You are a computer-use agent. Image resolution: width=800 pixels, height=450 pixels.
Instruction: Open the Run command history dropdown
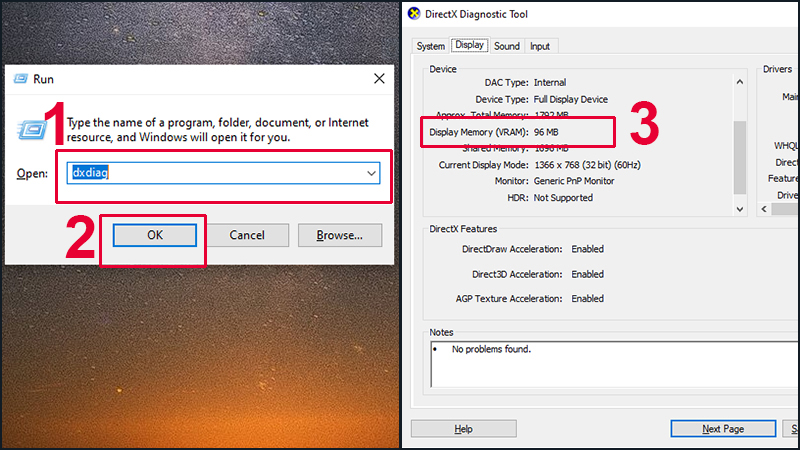point(371,173)
